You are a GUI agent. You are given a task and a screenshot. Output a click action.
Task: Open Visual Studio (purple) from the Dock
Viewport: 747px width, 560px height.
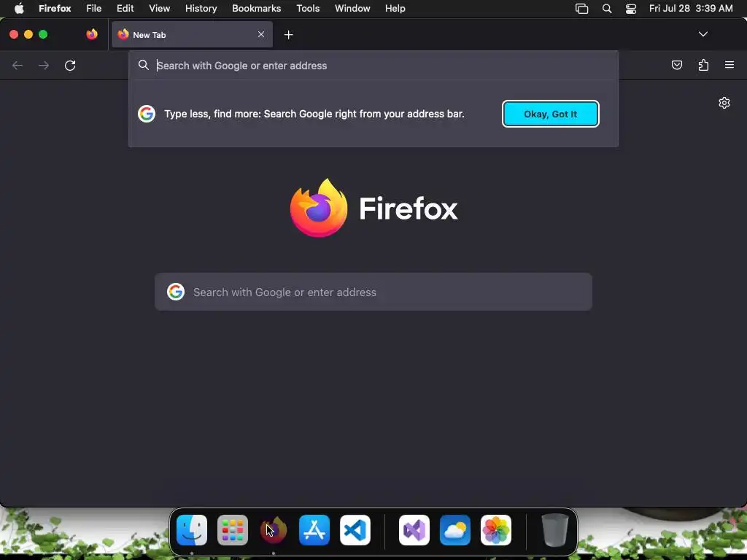click(414, 529)
